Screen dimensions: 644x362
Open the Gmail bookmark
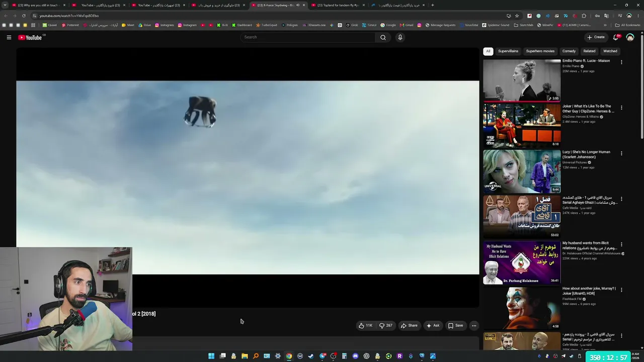[x=406, y=25]
